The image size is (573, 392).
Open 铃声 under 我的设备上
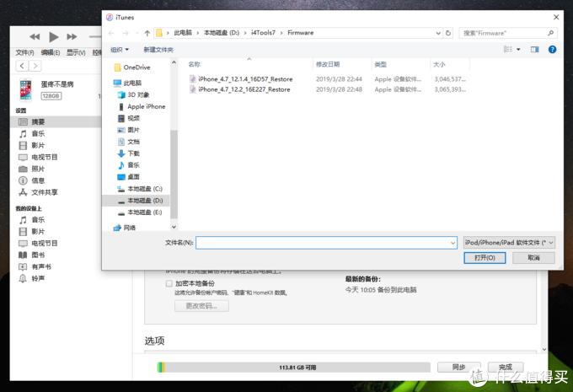(x=38, y=278)
